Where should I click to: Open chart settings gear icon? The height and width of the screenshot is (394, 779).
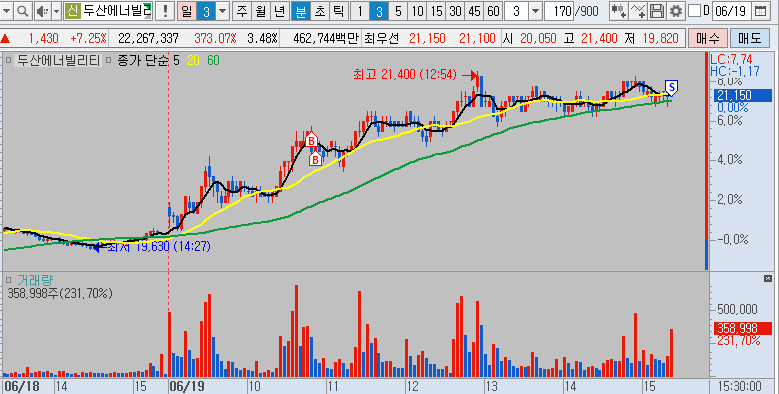point(675,11)
